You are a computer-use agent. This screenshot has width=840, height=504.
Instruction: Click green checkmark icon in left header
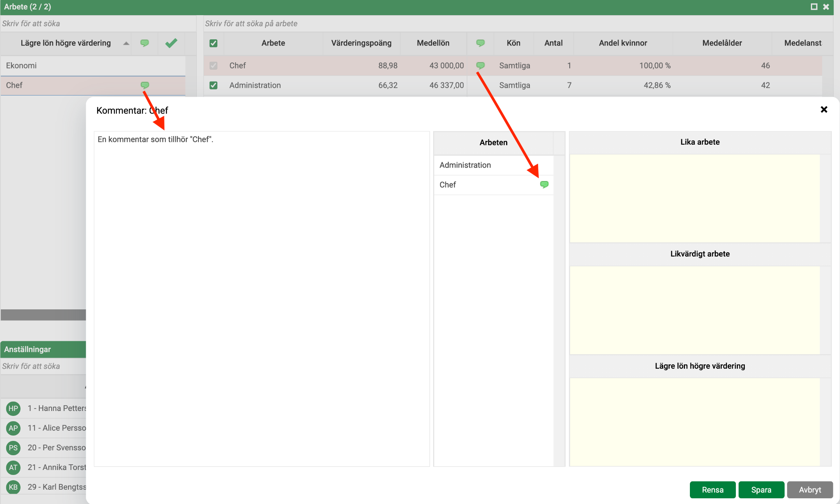point(171,43)
